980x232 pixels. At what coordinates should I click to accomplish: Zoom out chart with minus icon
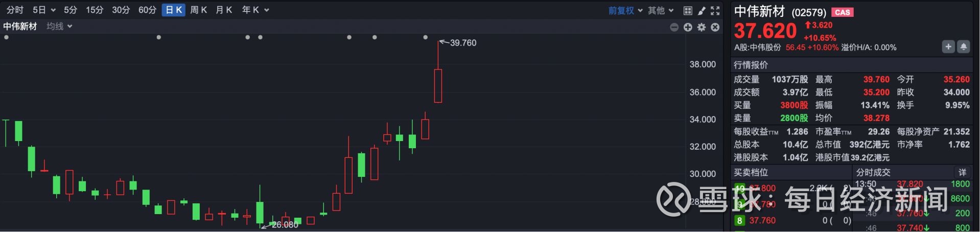point(674,27)
